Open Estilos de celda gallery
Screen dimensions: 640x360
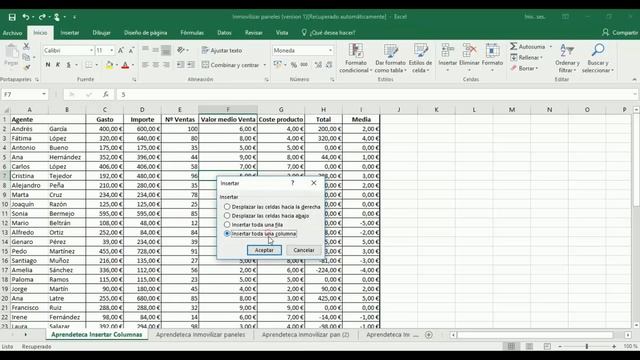(420, 58)
